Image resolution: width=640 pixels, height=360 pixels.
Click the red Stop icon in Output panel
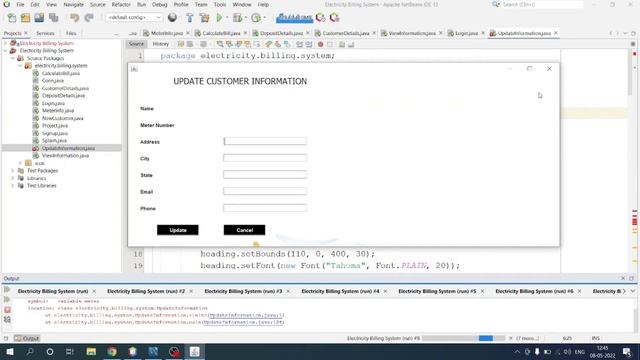point(7,310)
